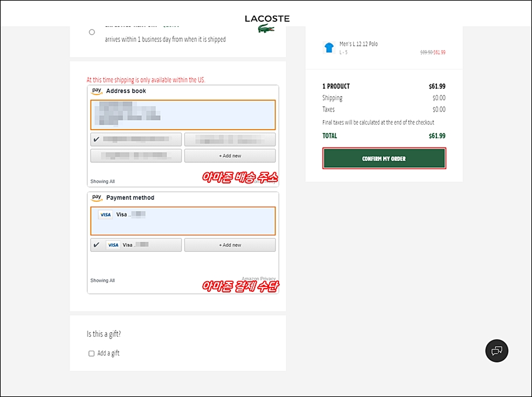
Task: Click the Visa card logo in selected payment
Action: pos(105,214)
